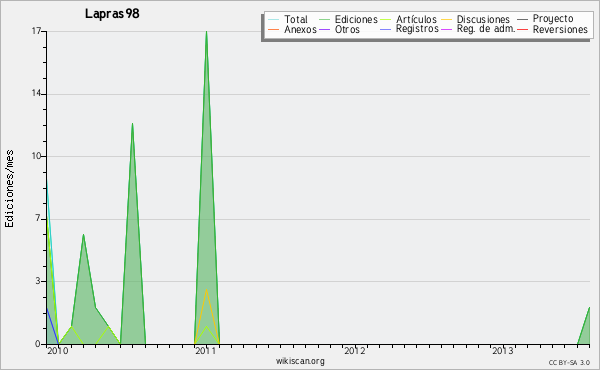Click the x-axis year label 2013
The image size is (600, 370).
502,351
